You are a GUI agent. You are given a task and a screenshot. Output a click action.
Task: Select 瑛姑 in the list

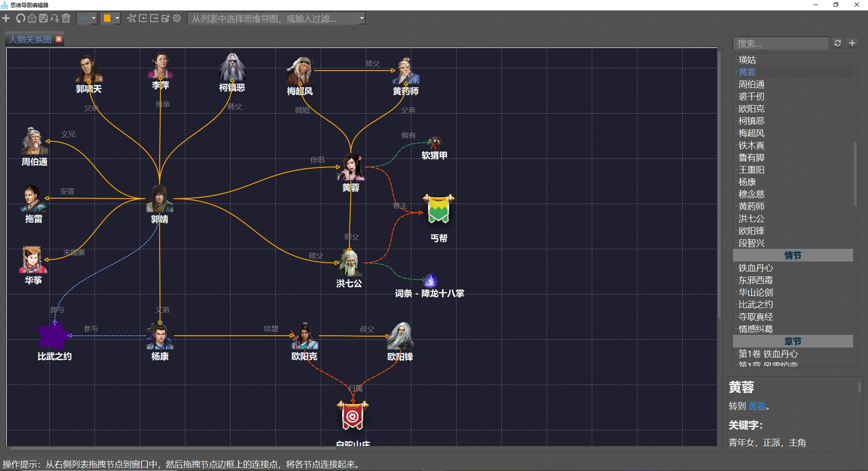click(747, 60)
